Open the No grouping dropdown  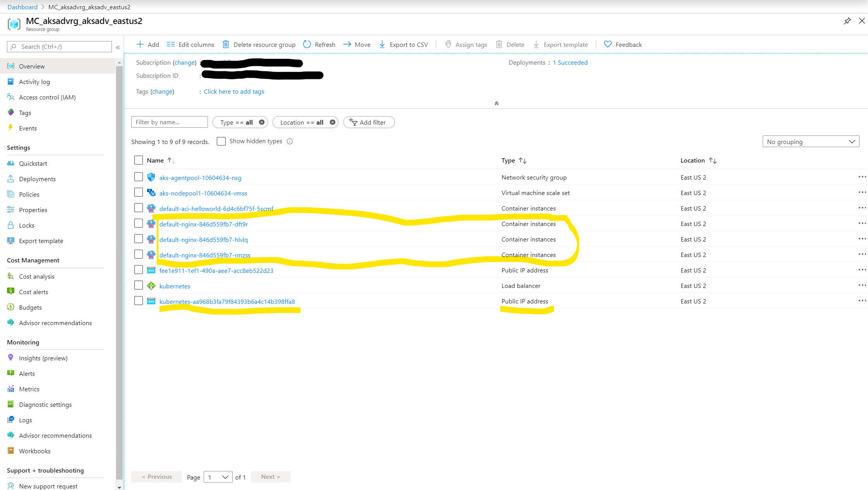(811, 142)
